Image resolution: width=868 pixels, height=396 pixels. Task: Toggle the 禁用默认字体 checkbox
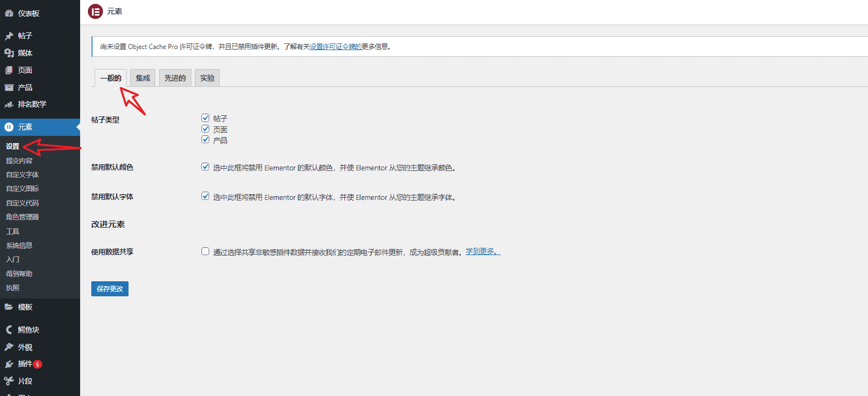[x=205, y=196]
